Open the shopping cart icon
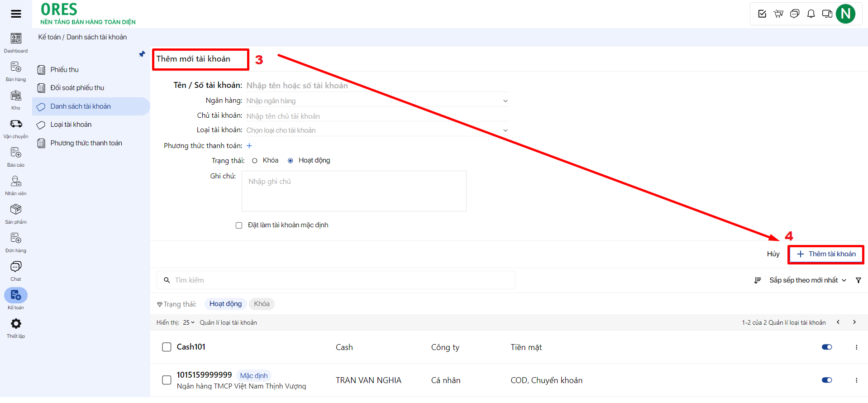The width and height of the screenshot is (868, 403). click(x=778, y=14)
